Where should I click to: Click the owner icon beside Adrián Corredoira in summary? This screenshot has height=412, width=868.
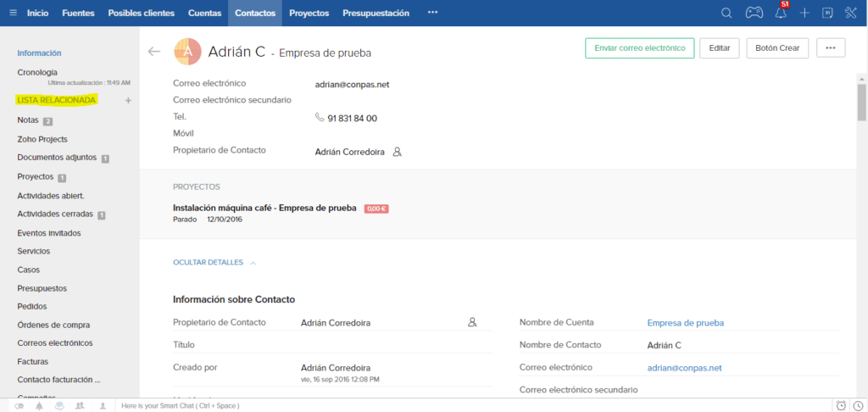pyautogui.click(x=397, y=152)
